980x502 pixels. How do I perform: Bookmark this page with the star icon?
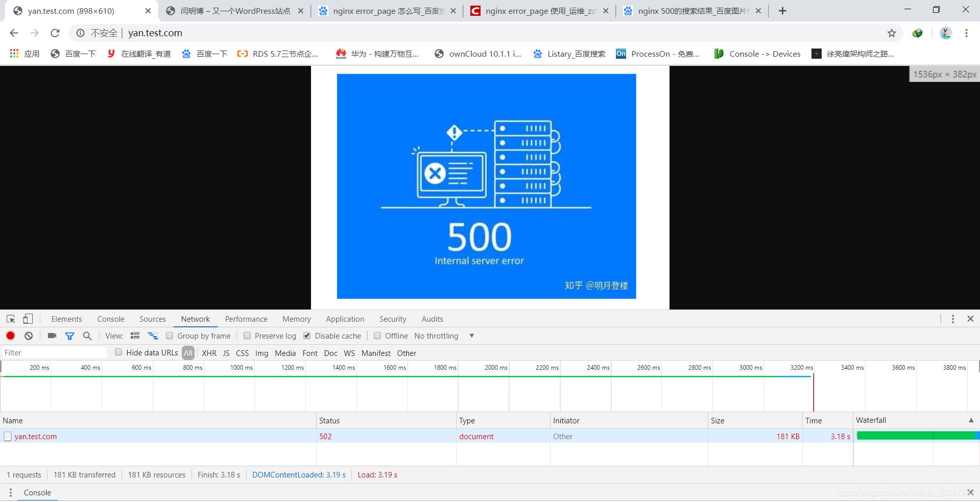tap(892, 33)
